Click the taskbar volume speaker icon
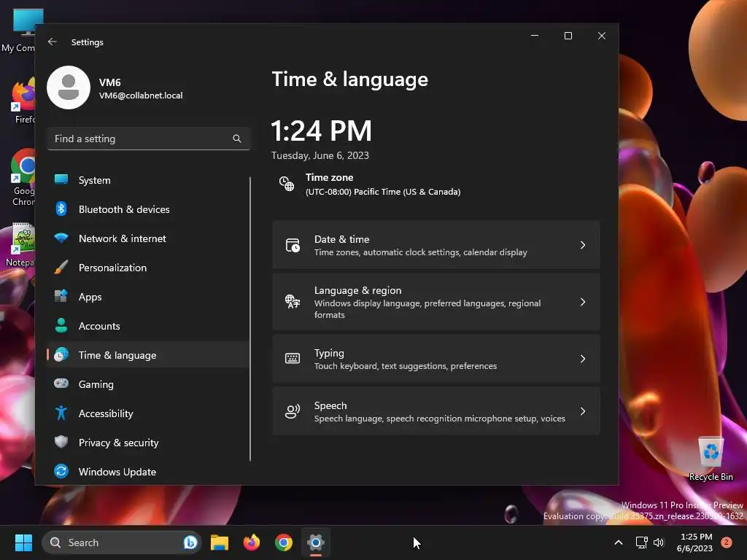747x560 pixels. pyautogui.click(x=659, y=542)
